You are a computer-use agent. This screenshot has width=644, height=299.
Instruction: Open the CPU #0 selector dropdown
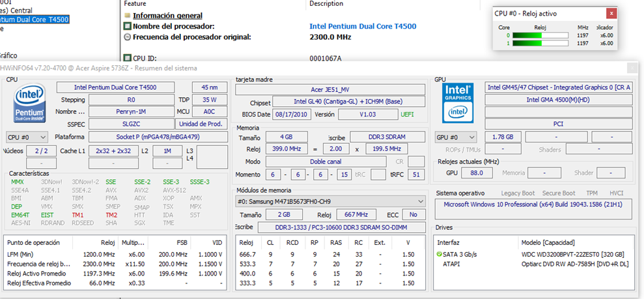pos(27,137)
